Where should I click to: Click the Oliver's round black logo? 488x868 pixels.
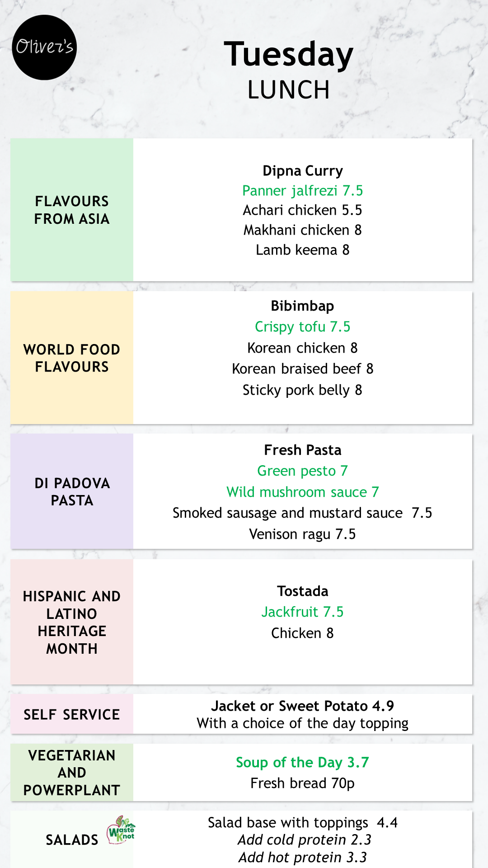[x=44, y=47]
